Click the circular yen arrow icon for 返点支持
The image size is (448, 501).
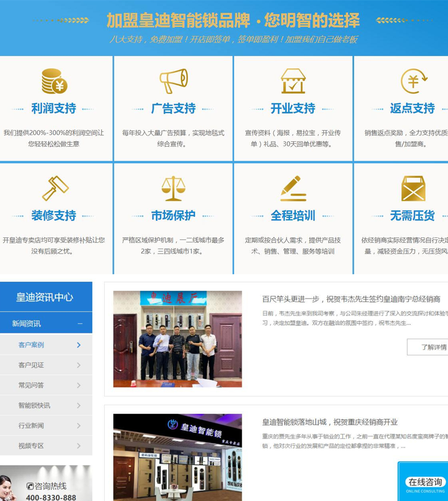(x=413, y=82)
